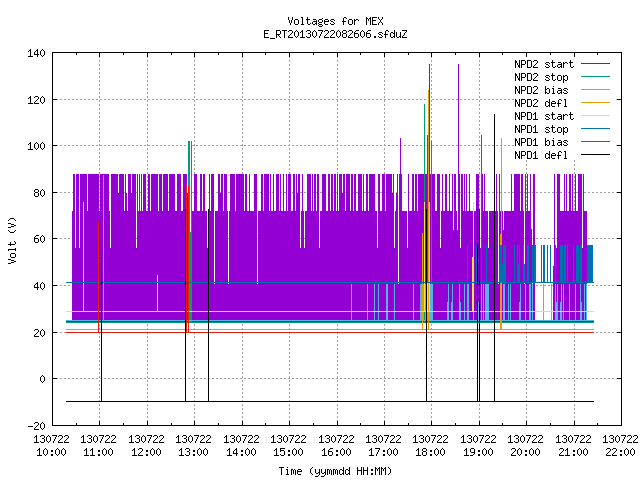Click the 'NPD2 stop' legend label

point(541,77)
